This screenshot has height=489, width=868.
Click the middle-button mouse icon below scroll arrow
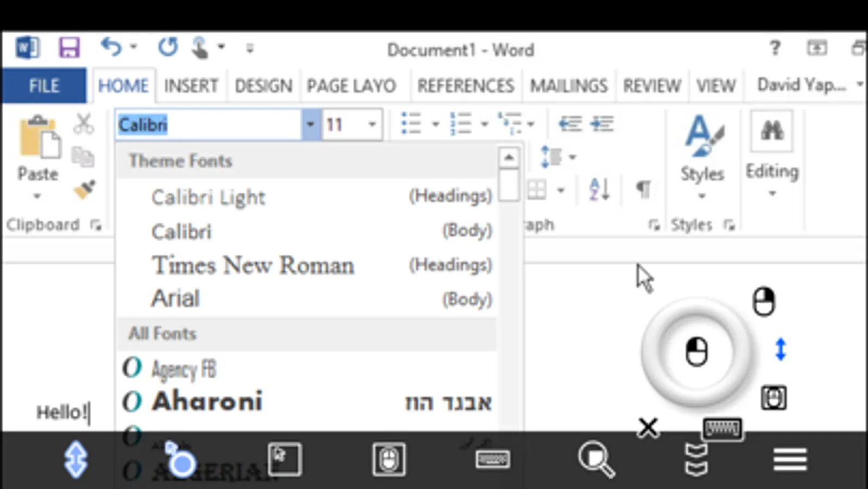[x=774, y=398]
